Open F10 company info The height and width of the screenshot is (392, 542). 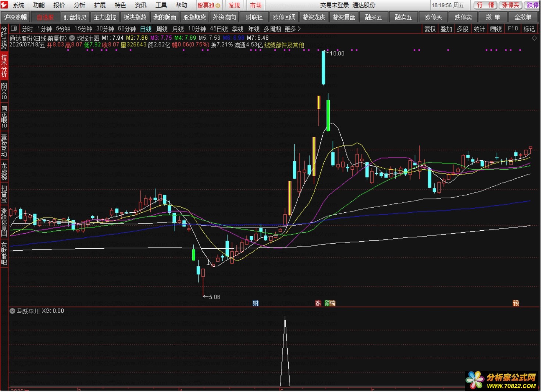513,29
